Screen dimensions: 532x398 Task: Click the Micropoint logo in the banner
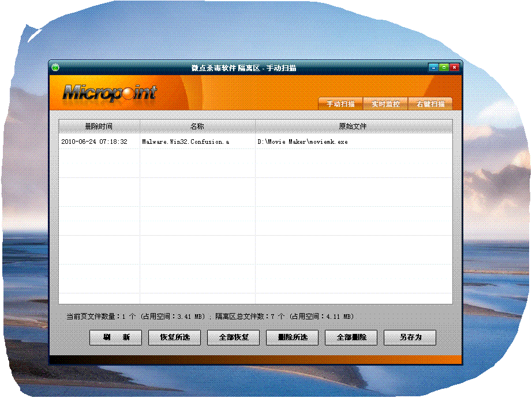(110, 92)
